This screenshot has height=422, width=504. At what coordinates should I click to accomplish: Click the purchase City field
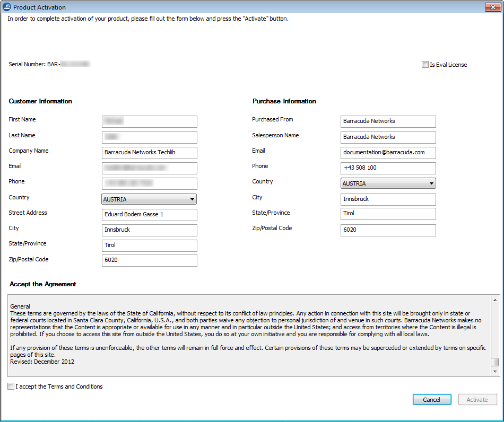pyautogui.click(x=388, y=199)
